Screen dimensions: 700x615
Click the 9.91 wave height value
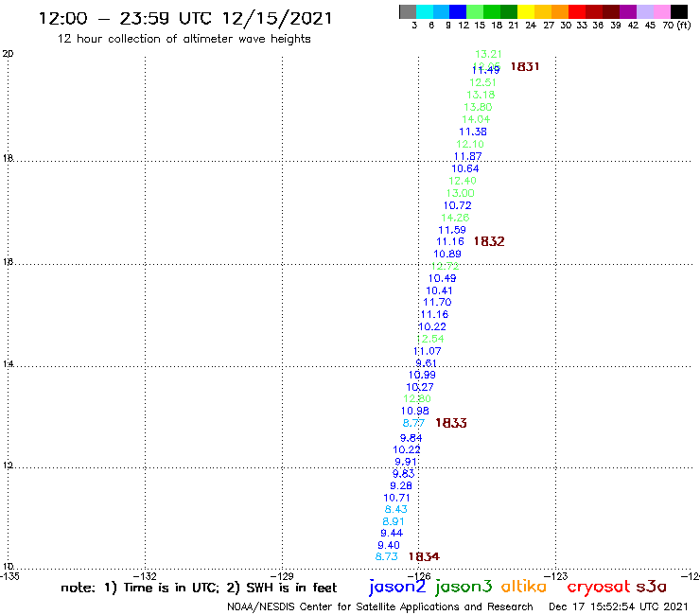[406, 462]
